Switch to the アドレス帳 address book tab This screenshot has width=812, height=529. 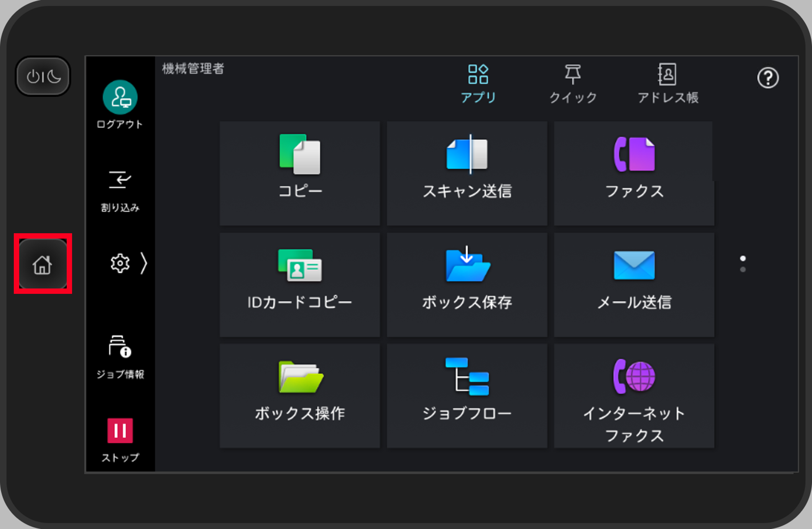coord(667,84)
